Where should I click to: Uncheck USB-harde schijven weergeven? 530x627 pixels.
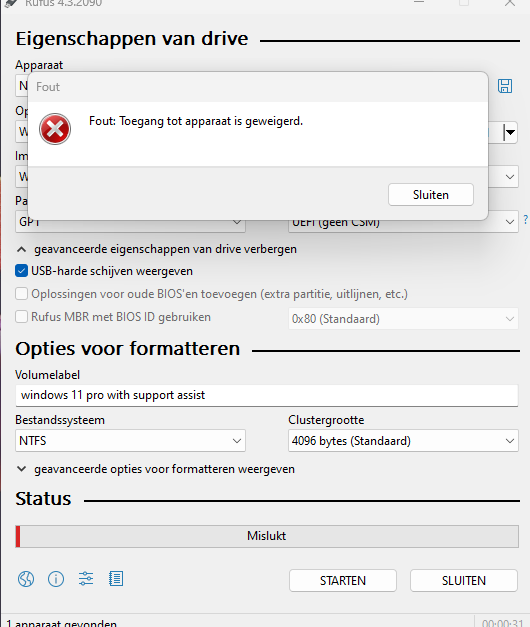coord(21,271)
